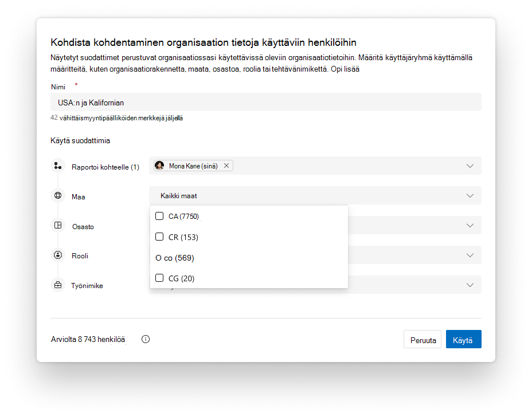
Task: Click the Osasto department icon
Action: click(x=58, y=226)
